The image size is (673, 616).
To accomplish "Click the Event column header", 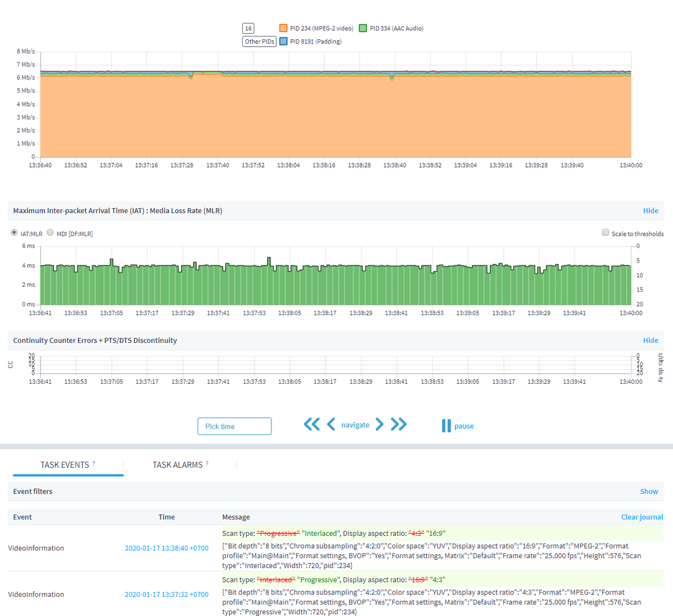I will 22,517.
